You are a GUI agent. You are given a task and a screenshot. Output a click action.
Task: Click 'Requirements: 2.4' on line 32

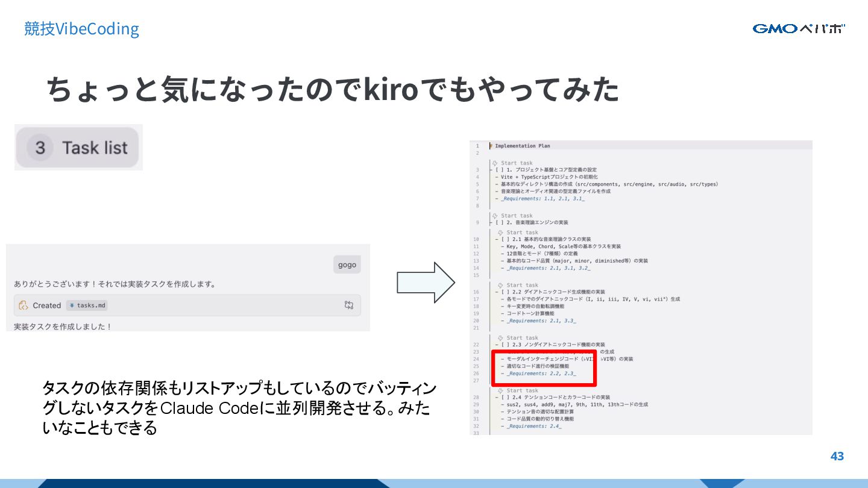(x=534, y=426)
